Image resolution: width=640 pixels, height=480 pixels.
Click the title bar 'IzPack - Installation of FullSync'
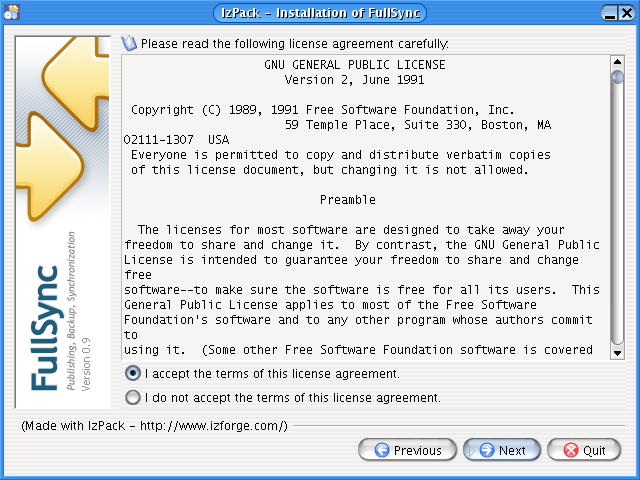click(320, 13)
